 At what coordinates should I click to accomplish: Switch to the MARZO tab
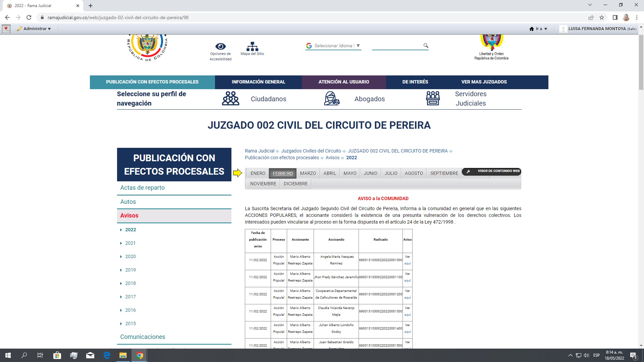(308, 173)
